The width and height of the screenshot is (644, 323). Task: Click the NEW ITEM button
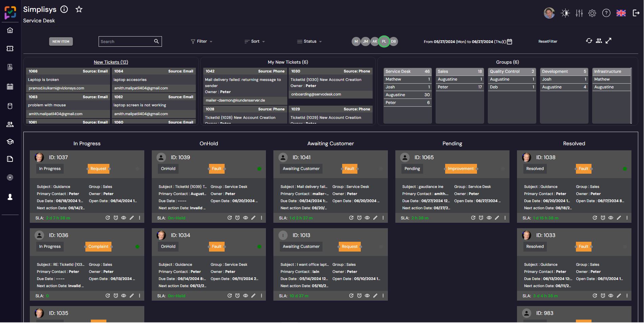(x=61, y=41)
